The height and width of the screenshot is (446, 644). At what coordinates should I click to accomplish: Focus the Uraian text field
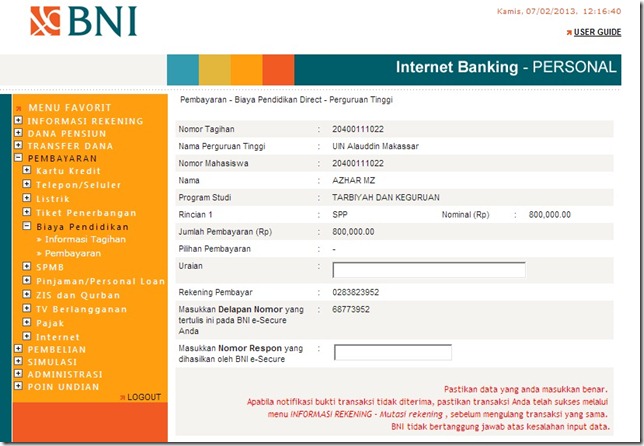429,270
